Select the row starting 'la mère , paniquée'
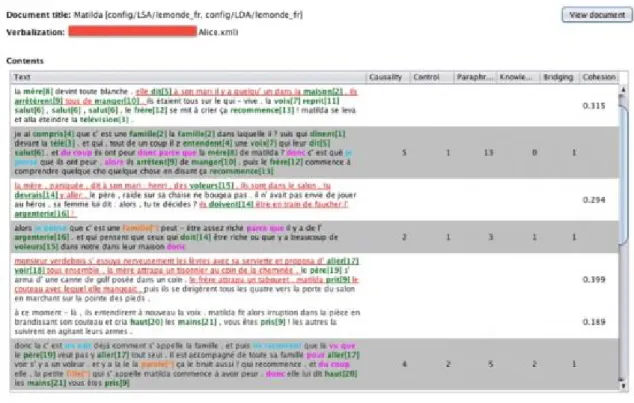The width and height of the screenshot is (634, 403). click(x=315, y=200)
